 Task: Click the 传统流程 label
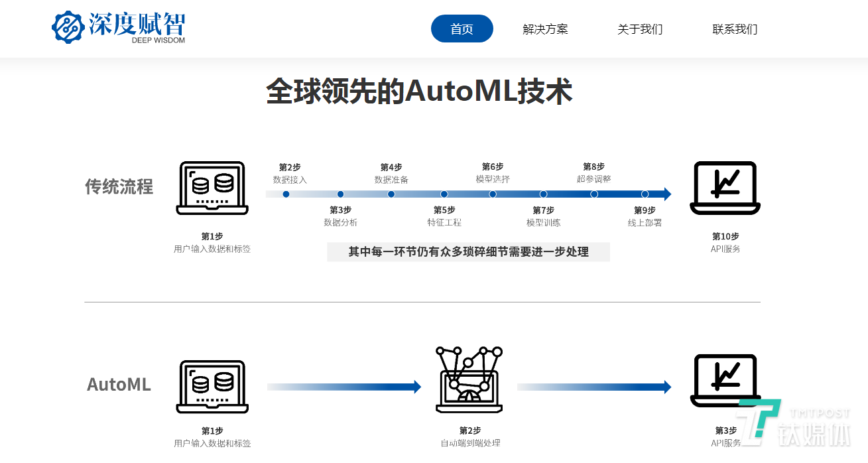pos(119,186)
